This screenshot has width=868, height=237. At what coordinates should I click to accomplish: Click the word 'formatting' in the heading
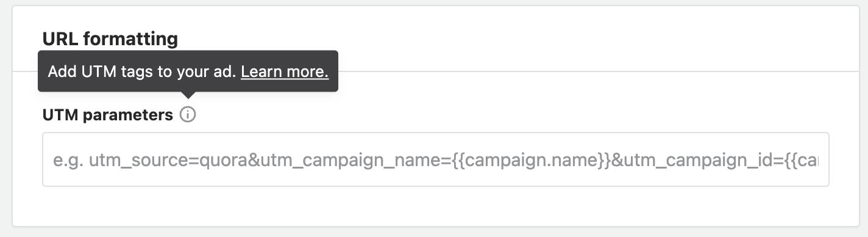[x=130, y=39]
